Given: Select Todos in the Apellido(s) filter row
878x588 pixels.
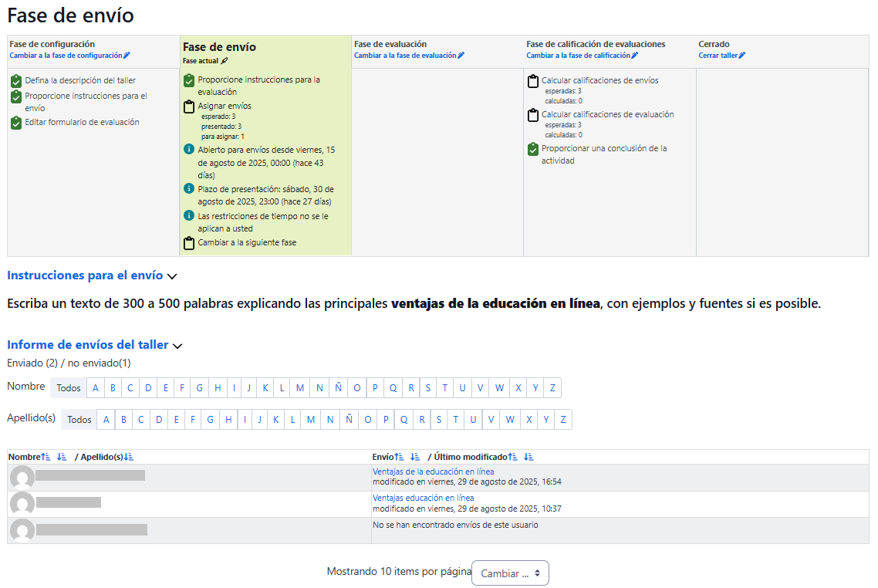Looking at the screenshot, I should point(79,420).
